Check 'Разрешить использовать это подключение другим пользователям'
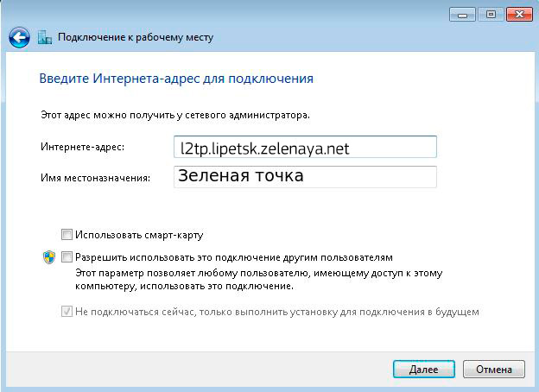The image size is (539, 392). [67, 256]
